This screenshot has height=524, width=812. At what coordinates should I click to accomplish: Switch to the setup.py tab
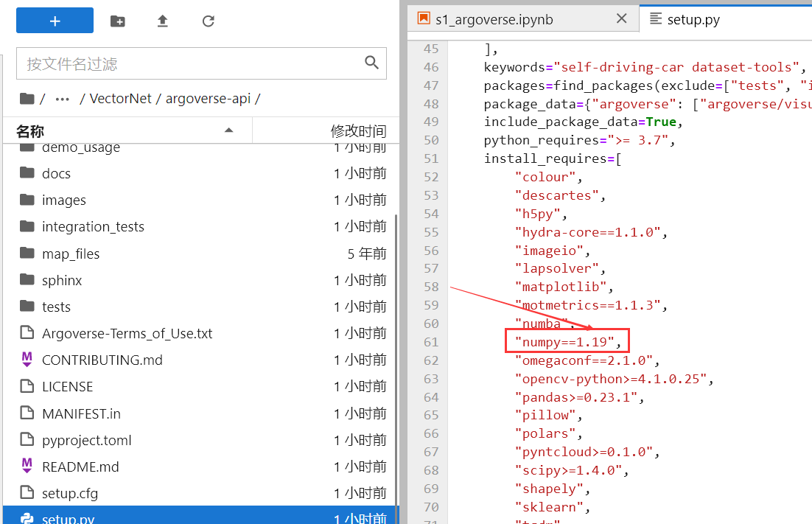[x=693, y=19]
